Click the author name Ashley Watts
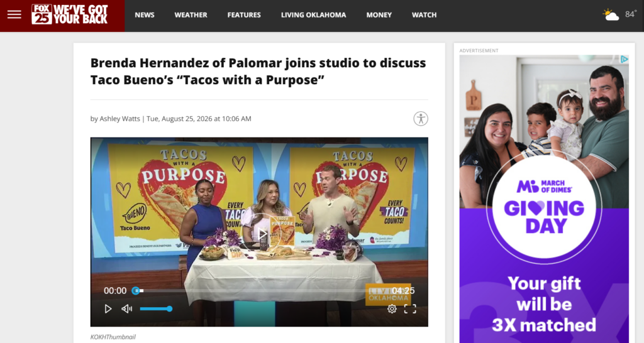Image resolution: width=644 pixels, height=343 pixels. click(x=119, y=119)
